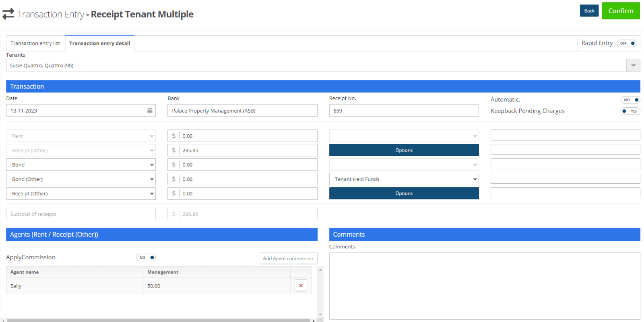Click the reference field in Rent row
The image size is (644, 322).
click(x=565, y=135)
